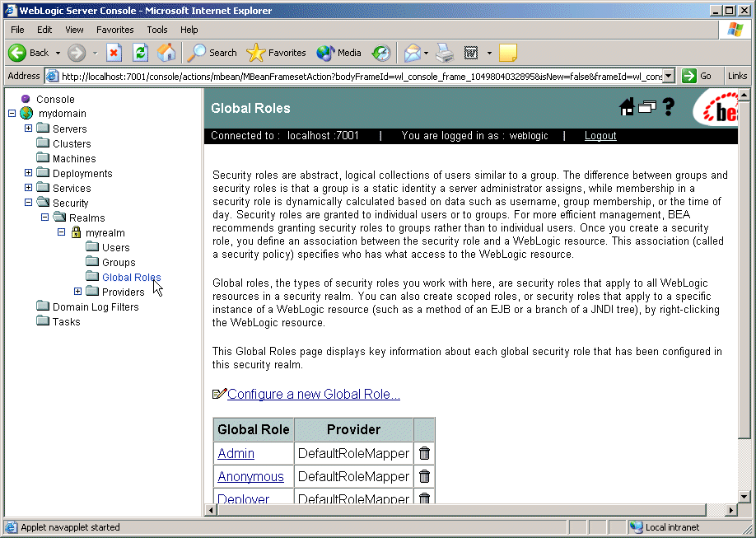Viewport: 756px width, 538px height.
Task: Select Machines in the navigation tree
Action: [74, 159]
